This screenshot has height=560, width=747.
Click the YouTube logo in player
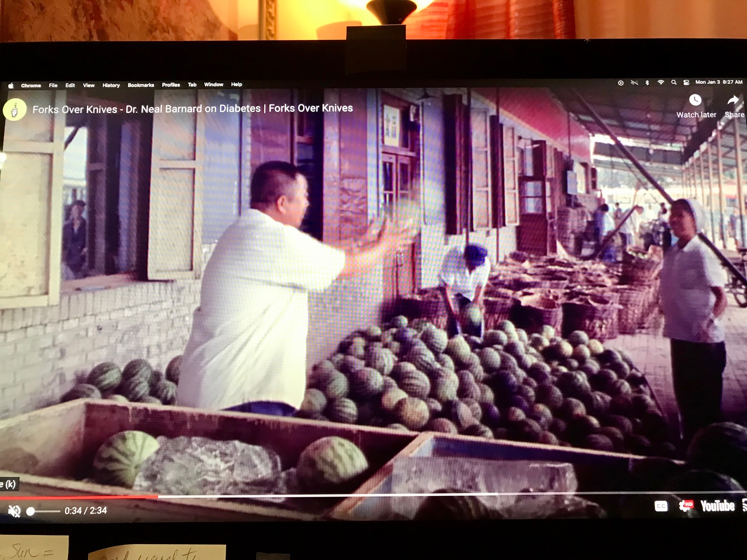(717, 506)
